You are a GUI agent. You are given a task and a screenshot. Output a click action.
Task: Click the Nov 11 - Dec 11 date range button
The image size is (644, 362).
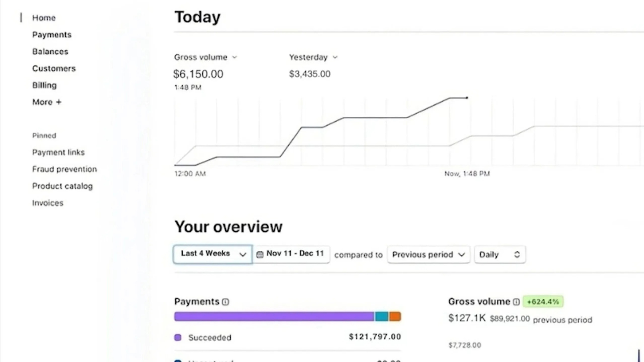coord(291,254)
